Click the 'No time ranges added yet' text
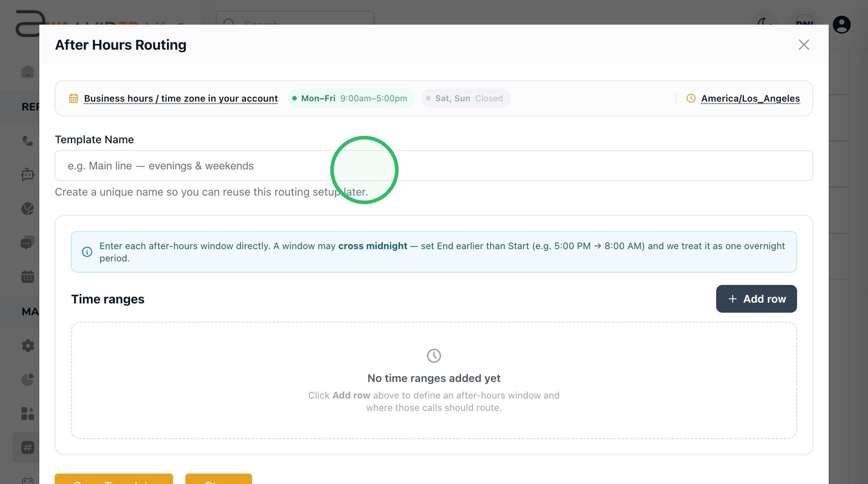Screen dimensions: 868x484 434,378
